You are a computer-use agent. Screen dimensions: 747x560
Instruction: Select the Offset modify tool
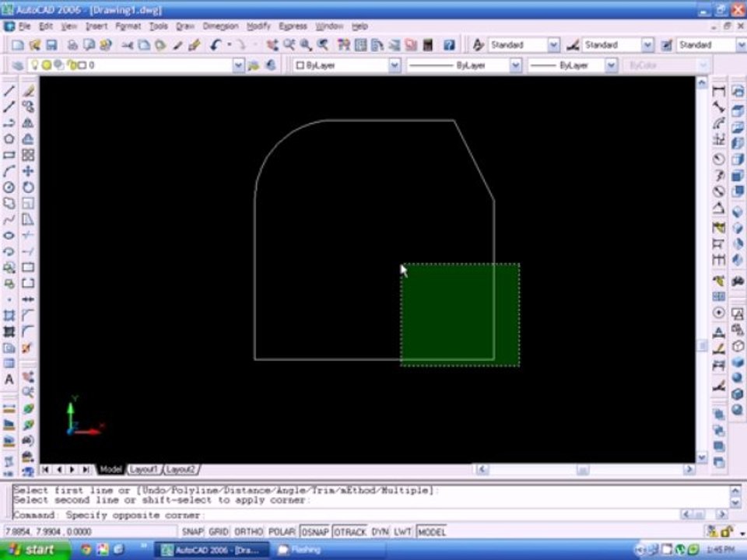coord(28,139)
